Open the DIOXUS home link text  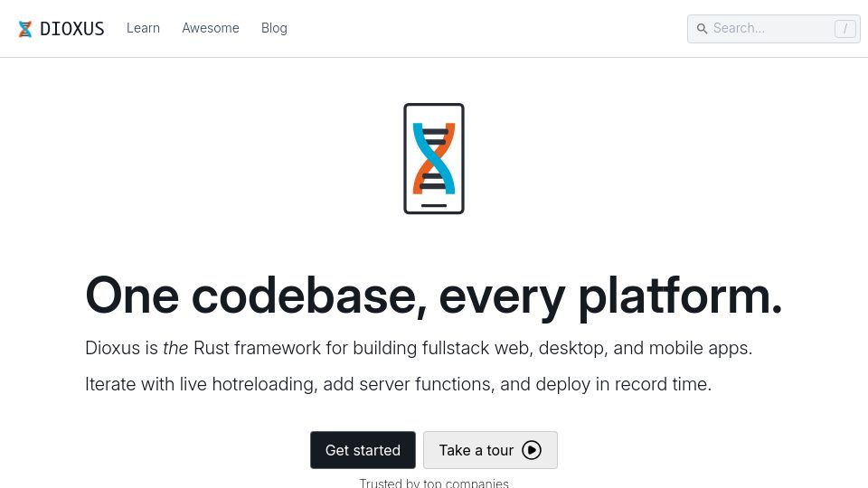(x=72, y=29)
